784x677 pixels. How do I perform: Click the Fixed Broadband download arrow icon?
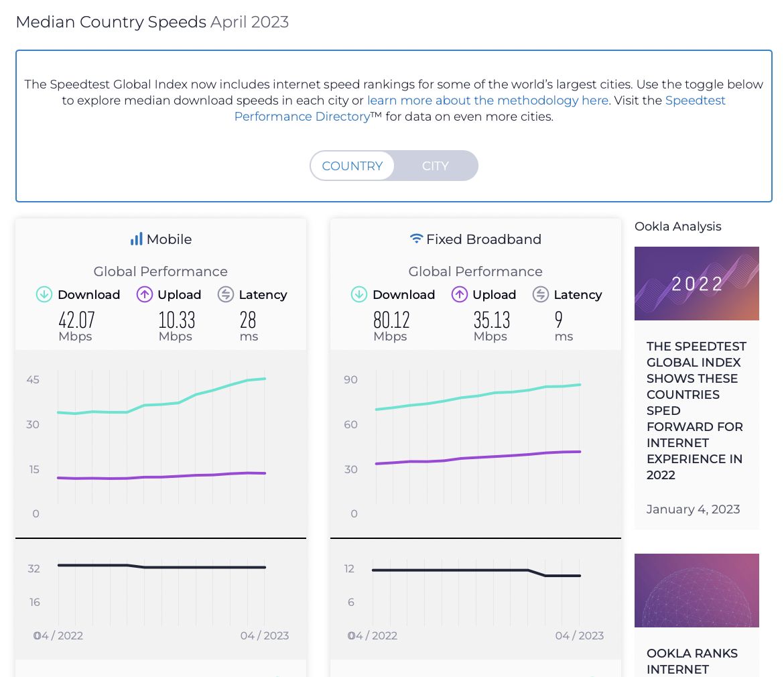tap(359, 294)
